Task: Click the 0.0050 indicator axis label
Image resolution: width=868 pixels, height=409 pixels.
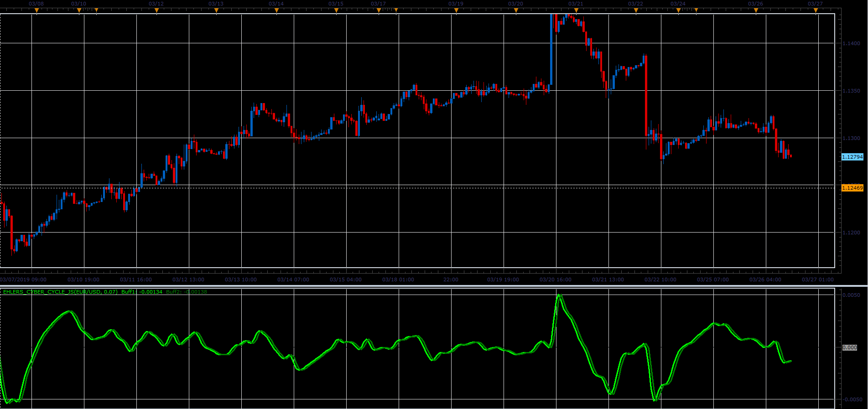Action: coord(852,295)
